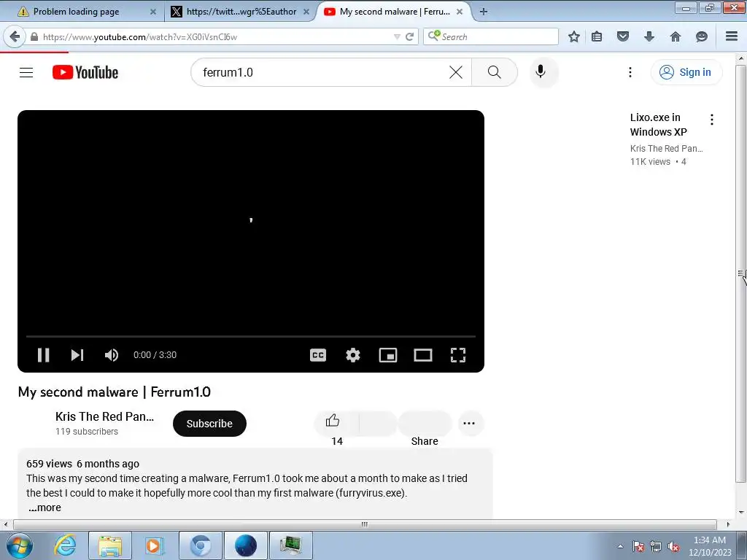Subscribe to Kris The Red Pan channel
This screenshot has height=560, width=747.
coord(209,424)
